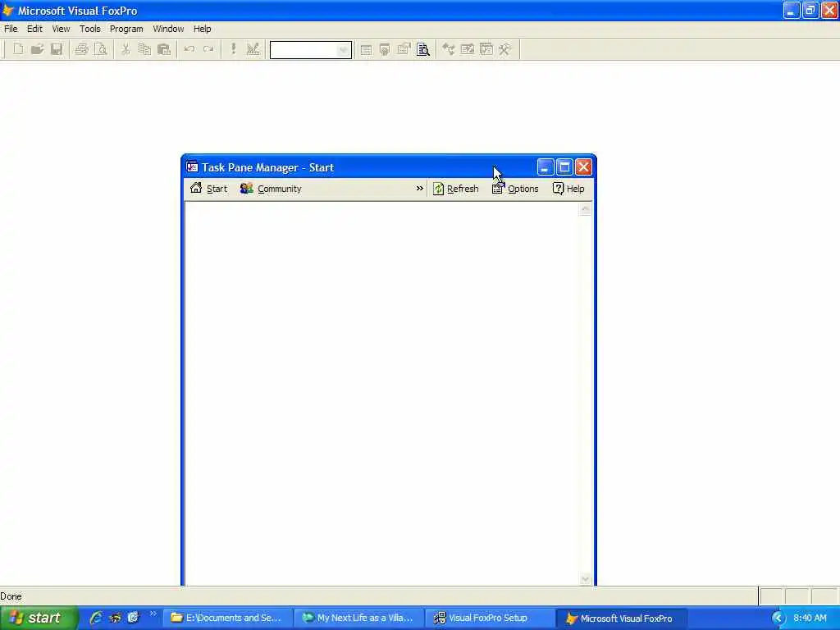Open the File menu
This screenshot has height=630, width=840.
pos(11,29)
